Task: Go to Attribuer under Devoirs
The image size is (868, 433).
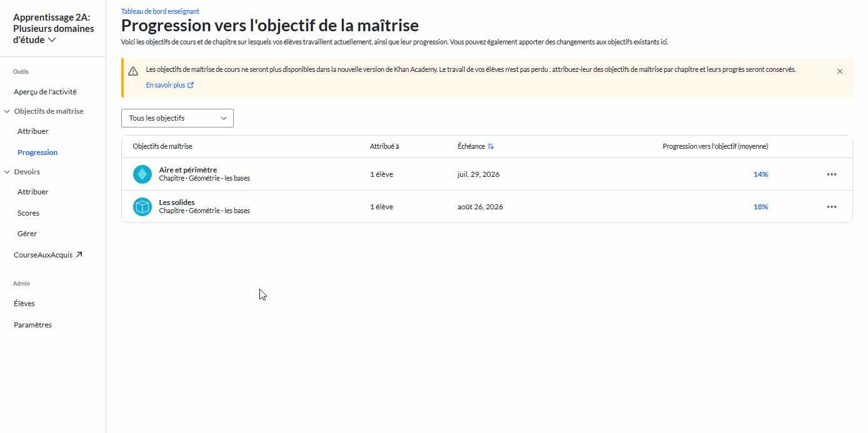Action: coord(32,192)
